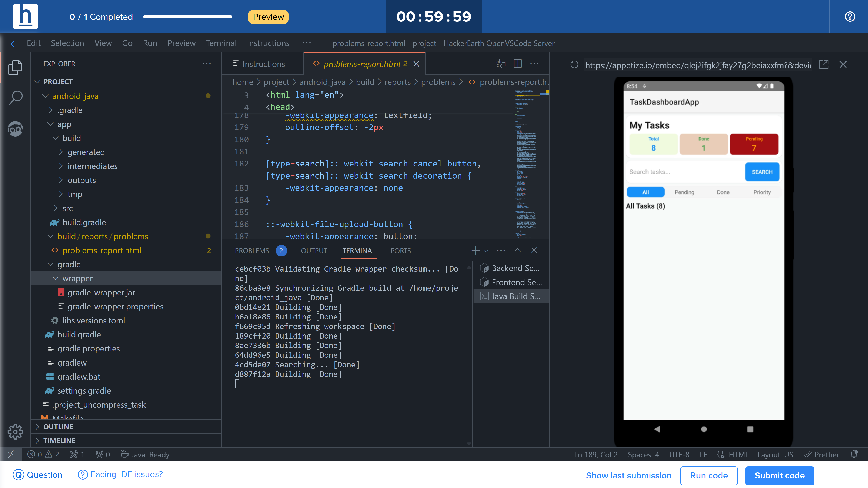Select the Priority filter in task app
The height and width of the screenshot is (488, 868).
tap(762, 192)
